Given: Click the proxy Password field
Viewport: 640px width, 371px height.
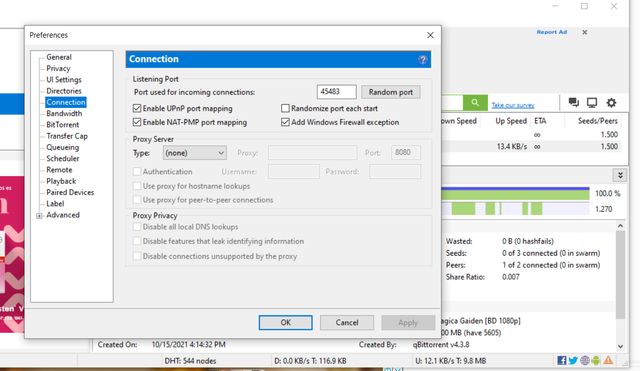Looking at the screenshot, I should 395,171.
